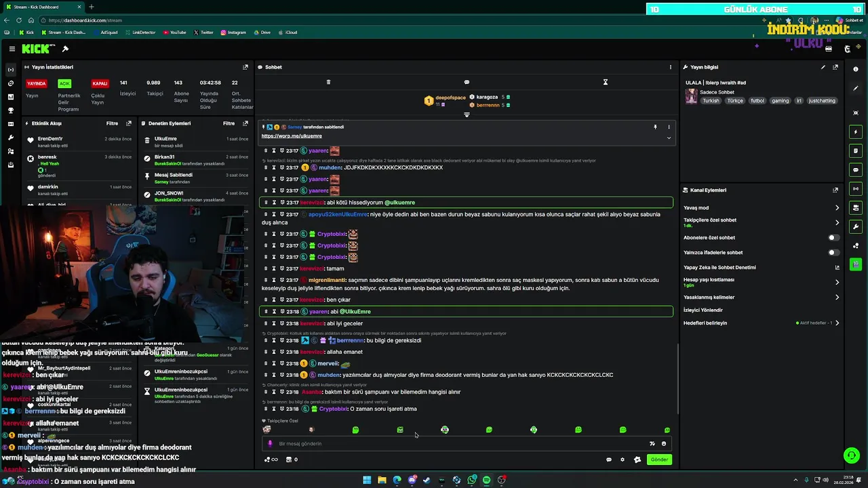Toggle the note widget in right sidebar
The image size is (868, 488).
pyautogui.click(x=856, y=151)
